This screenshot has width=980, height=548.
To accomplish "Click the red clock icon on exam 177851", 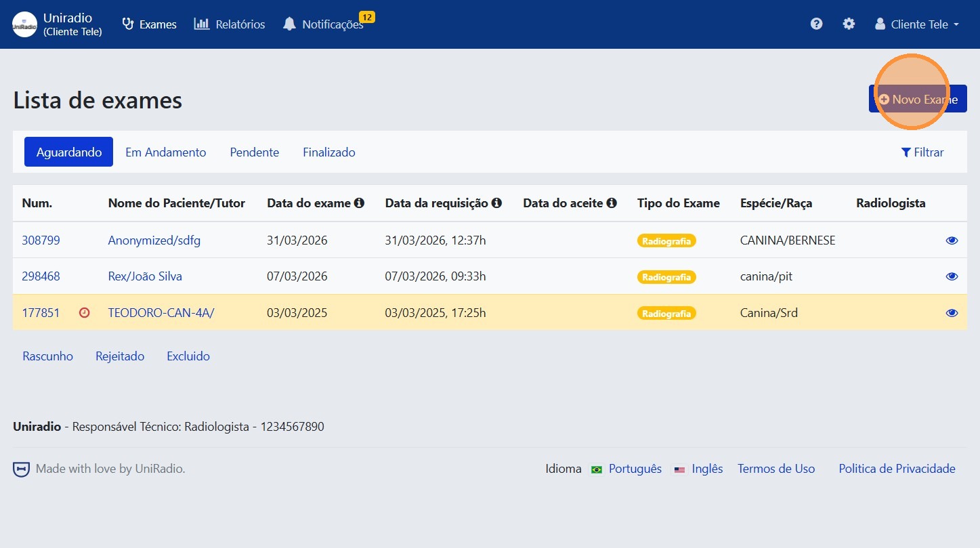I will click(x=85, y=313).
